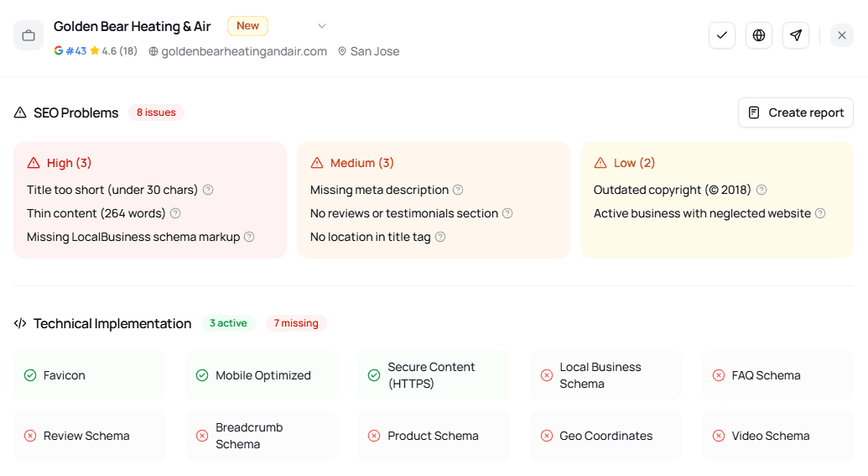
Task: Click the briefcase business icon
Action: 29,35
